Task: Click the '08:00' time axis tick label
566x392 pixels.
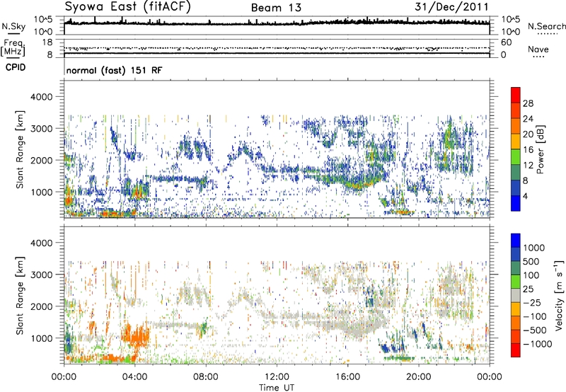Action: [206, 377]
